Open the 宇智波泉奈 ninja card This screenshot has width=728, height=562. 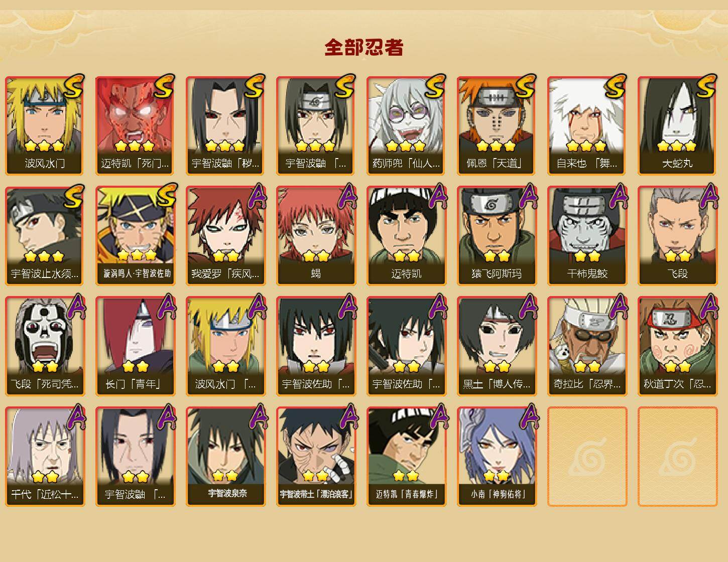point(225,457)
